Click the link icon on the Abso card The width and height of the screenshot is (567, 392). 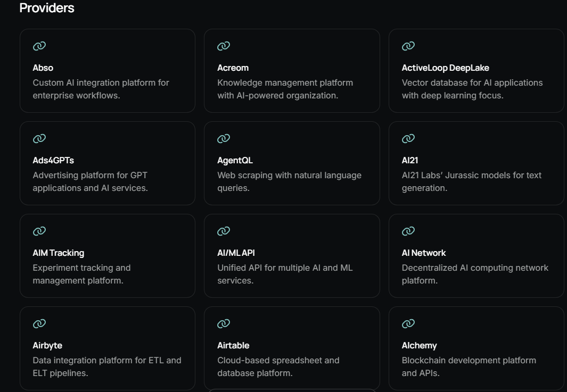39,46
